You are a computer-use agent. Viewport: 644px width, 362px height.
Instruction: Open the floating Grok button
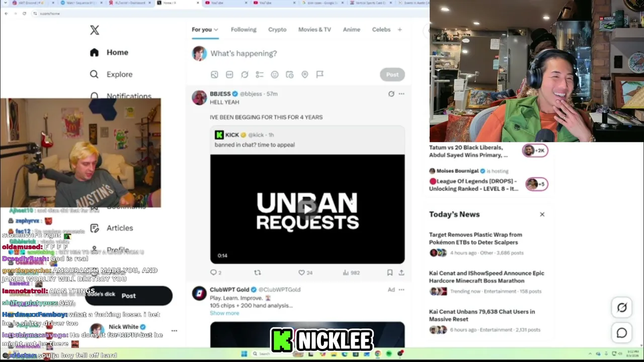[622, 308]
